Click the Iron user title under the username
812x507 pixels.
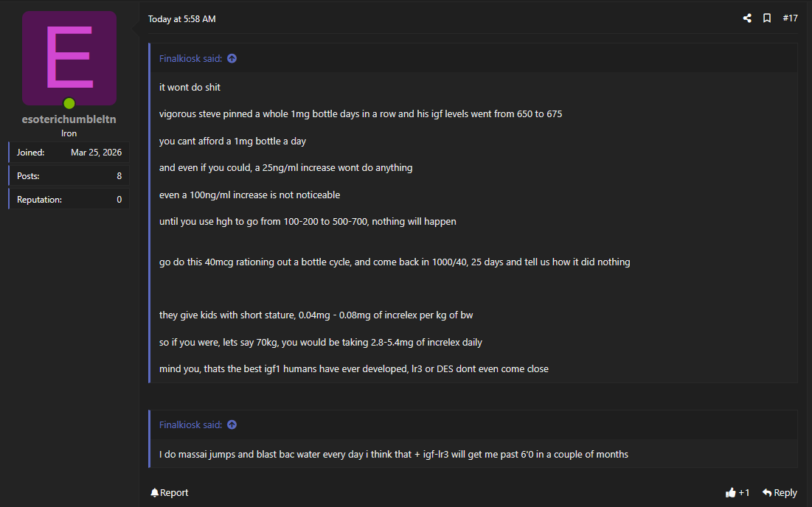[x=69, y=133]
